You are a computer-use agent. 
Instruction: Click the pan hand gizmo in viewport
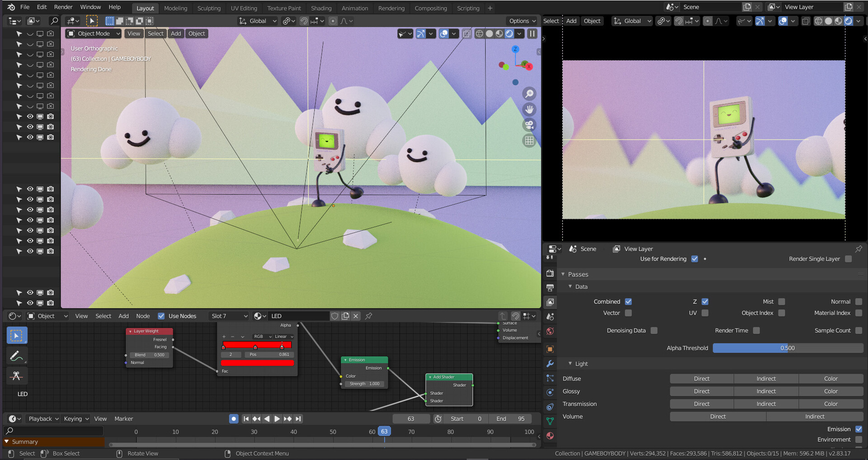click(529, 109)
